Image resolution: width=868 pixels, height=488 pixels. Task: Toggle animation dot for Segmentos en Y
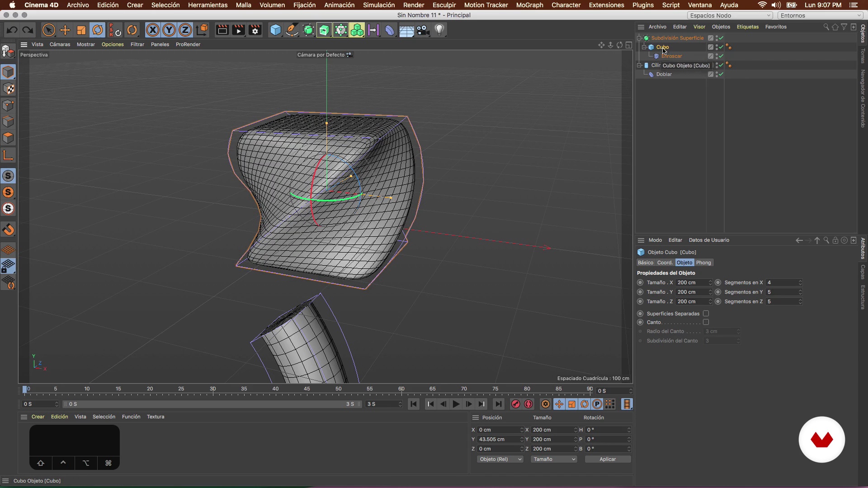(718, 292)
